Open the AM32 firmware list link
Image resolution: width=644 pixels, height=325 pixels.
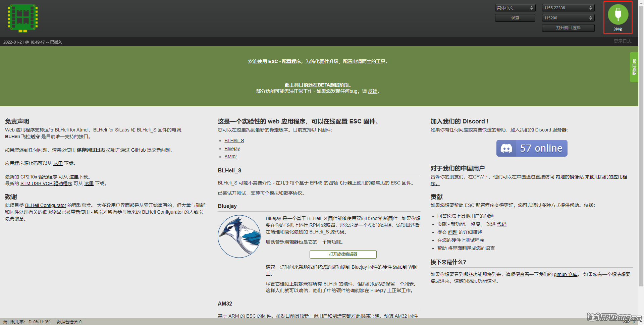click(x=230, y=157)
